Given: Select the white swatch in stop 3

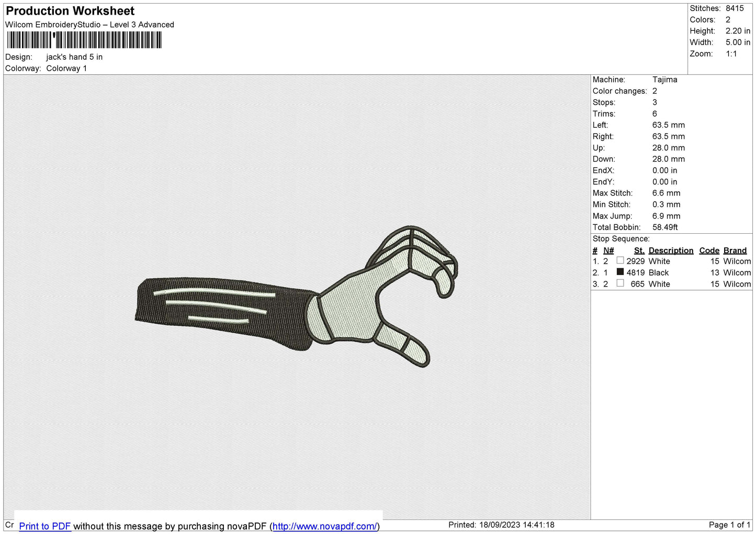Looking at the screenshot, I should (x=620, y=283).
